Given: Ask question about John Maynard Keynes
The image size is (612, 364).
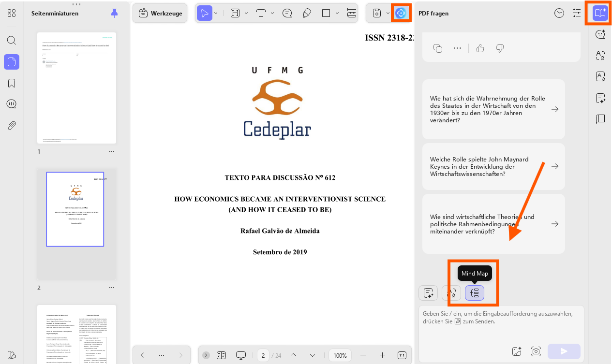Looking at the screenshot, I should pos(493,166).
